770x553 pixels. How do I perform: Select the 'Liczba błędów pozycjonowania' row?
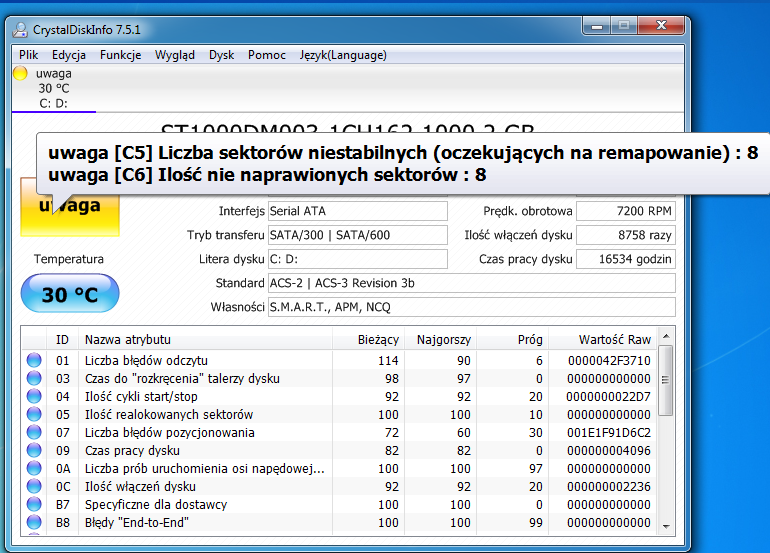click(x=340, y=432)
